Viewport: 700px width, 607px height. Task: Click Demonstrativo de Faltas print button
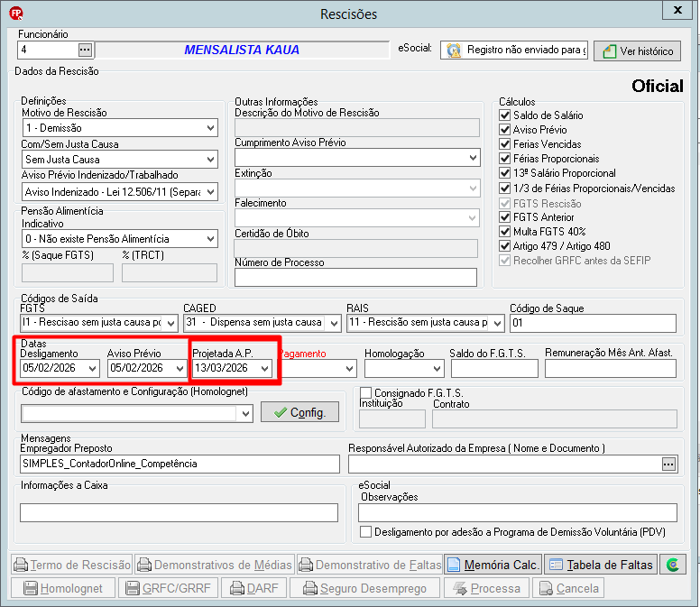pos(370,565)
